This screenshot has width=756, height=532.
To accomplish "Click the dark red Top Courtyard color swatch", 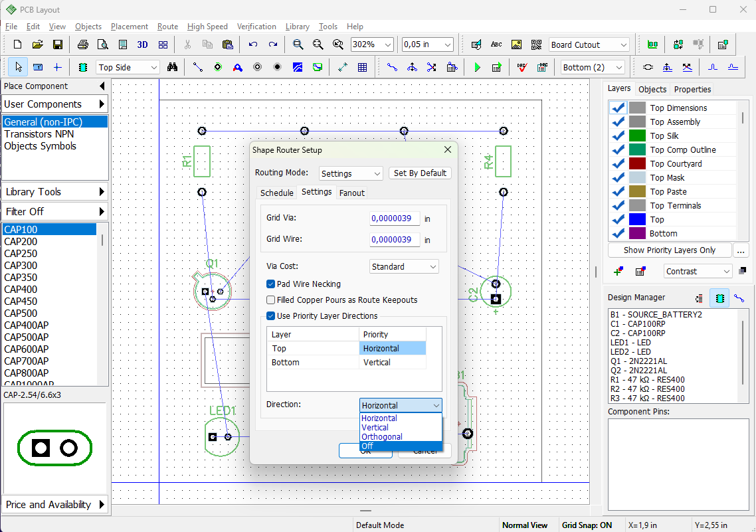I will (x=637, y=164).
